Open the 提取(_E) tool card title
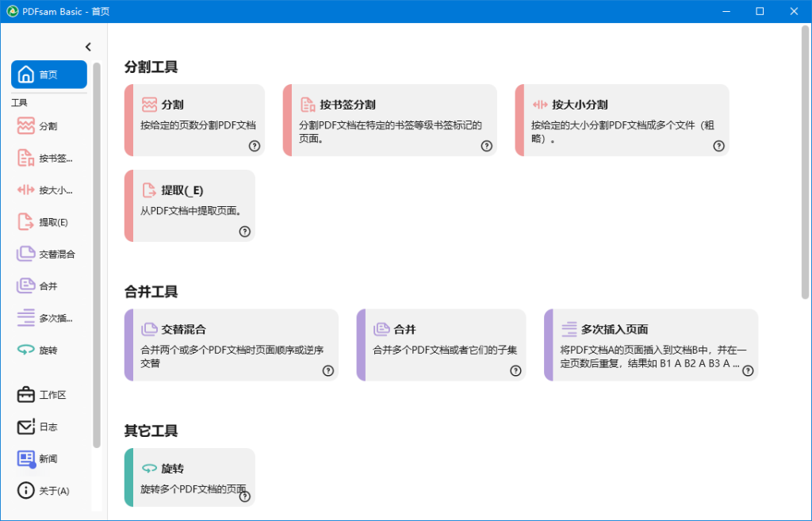 182,190
